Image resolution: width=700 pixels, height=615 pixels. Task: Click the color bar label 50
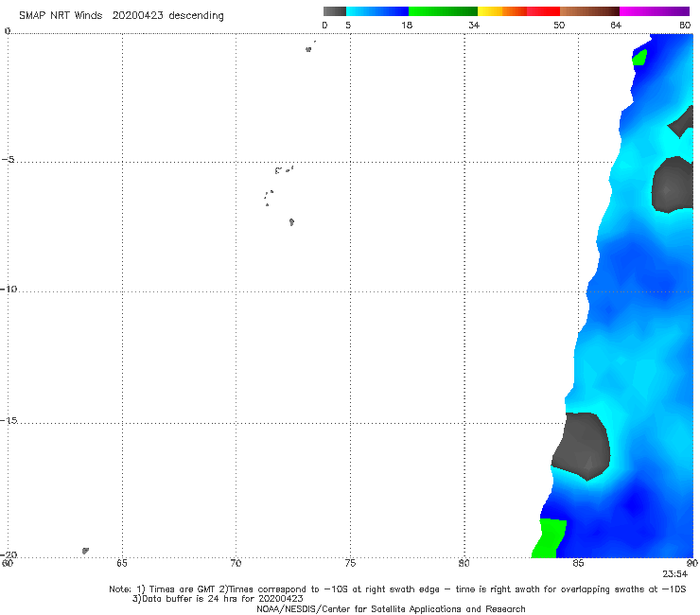559,25
